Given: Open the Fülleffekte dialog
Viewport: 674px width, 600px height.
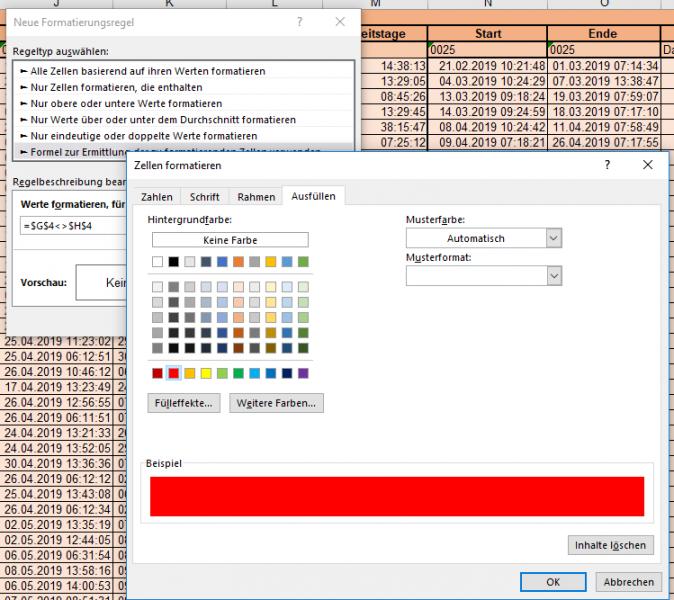Looking at the screenshot, I should [x=184, y=403].
